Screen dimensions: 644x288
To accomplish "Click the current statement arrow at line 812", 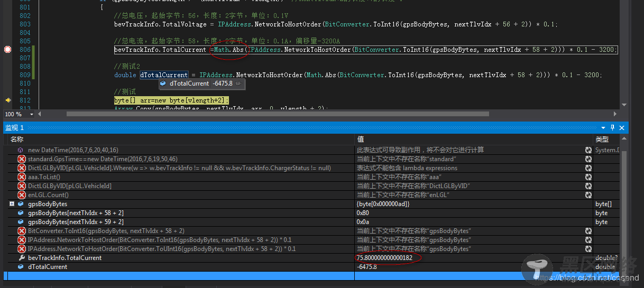I will point(8,100).
